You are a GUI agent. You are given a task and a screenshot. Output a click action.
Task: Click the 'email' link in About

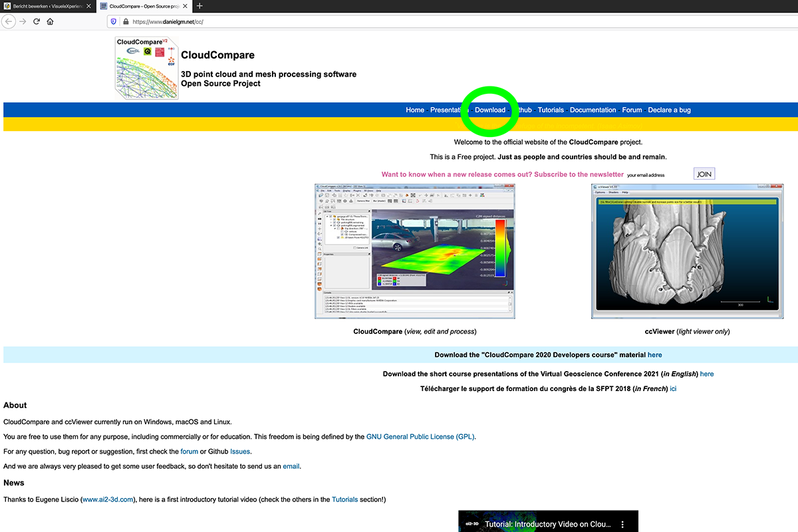[x=291, y=466]
